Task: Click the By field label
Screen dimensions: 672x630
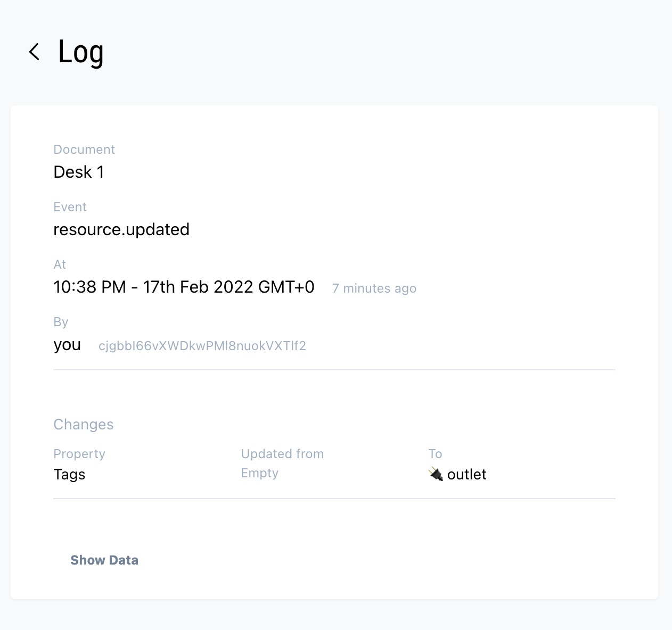Action: [61, 322]
